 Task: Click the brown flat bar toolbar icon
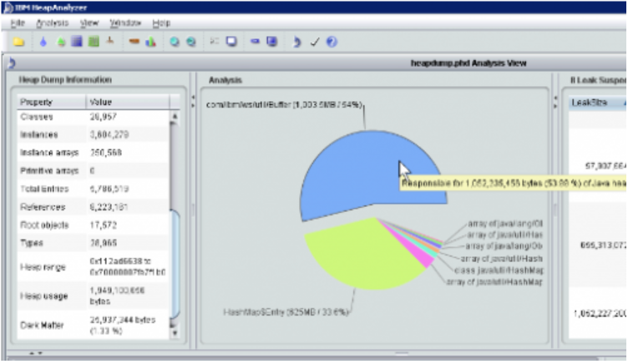point(134,41)
